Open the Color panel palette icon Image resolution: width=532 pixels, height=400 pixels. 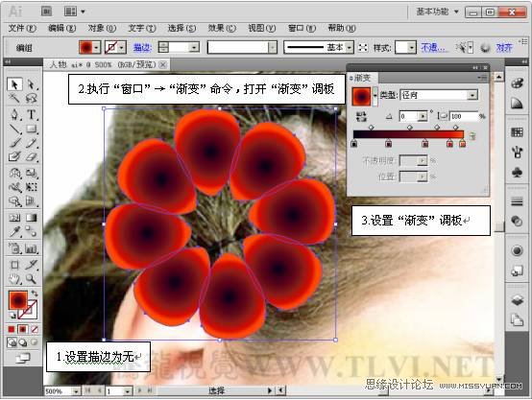coord(517,83)
